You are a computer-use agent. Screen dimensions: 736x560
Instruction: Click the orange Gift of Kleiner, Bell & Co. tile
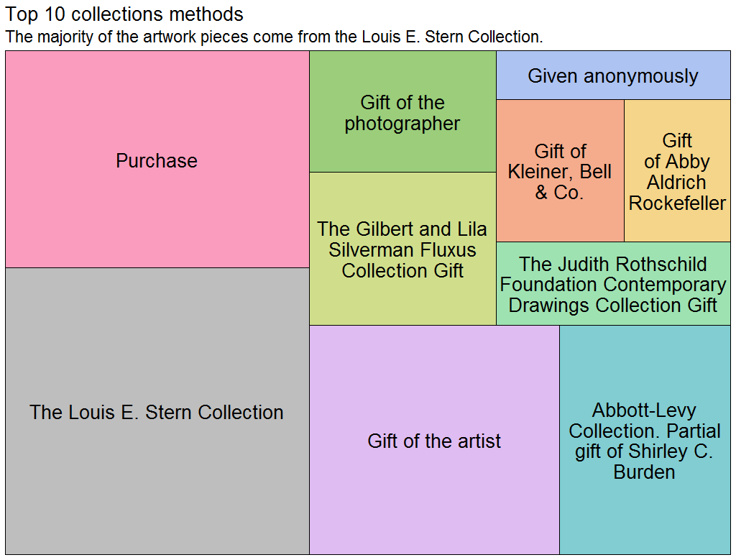tap(560, 216)
